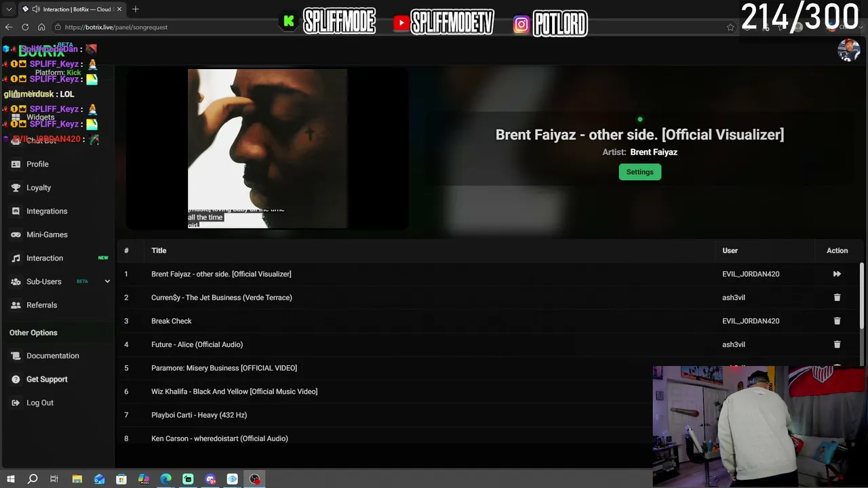Open the browser tab list dropdown
Screen dimensions: 868x488
(x=9, y=9)
